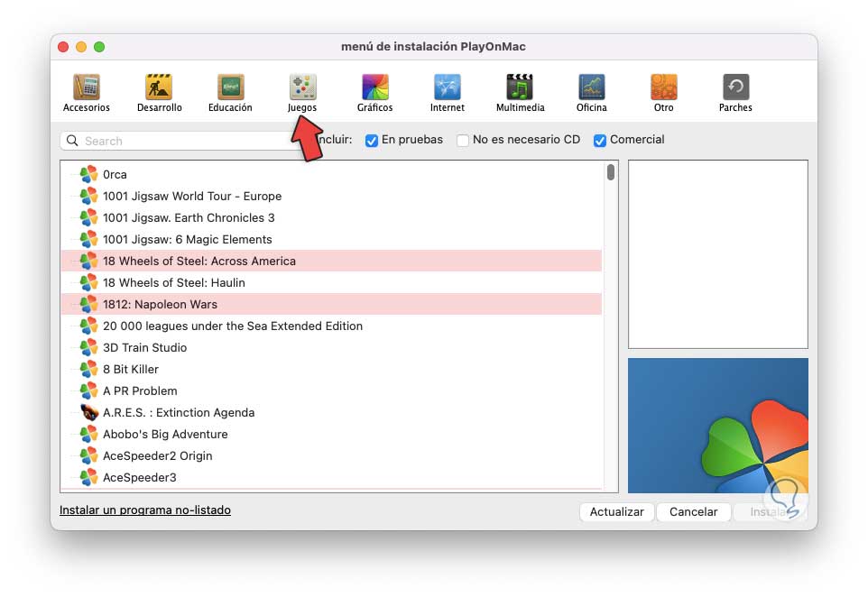Click icon next to 8 Bit Killer
Image resolution: width=868 pixels, height=597 pixels.
[x=88, y=369]
